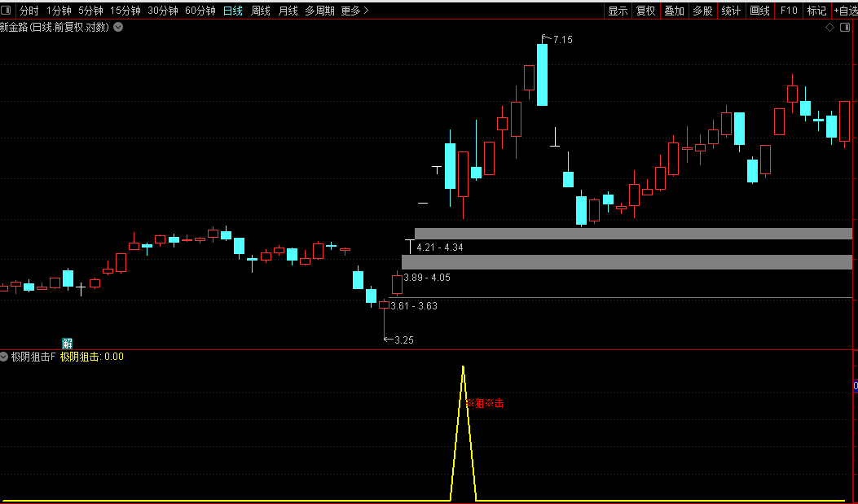The width and height of the screenshot is (858, 504).
Task: Click the chart title 新金路(日线.前复权.对数)
Action: click(x=55, y=27)
